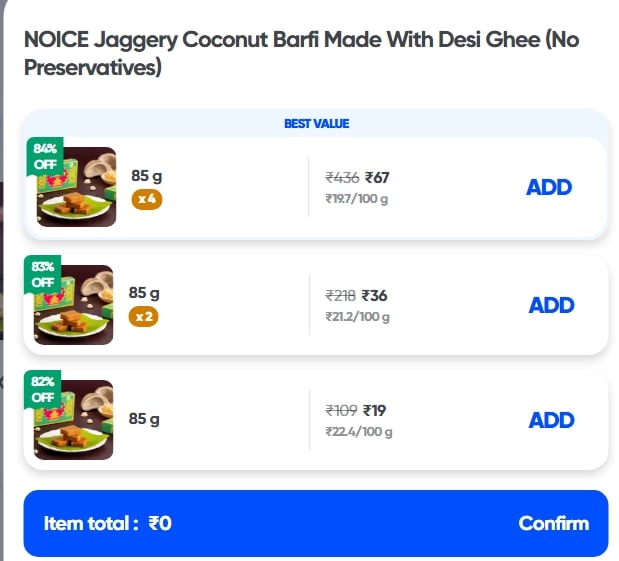The width and height of the screenshot is (619, 561).
Task: Click the 84% OFF discount badge
Action: click(45, 157)
